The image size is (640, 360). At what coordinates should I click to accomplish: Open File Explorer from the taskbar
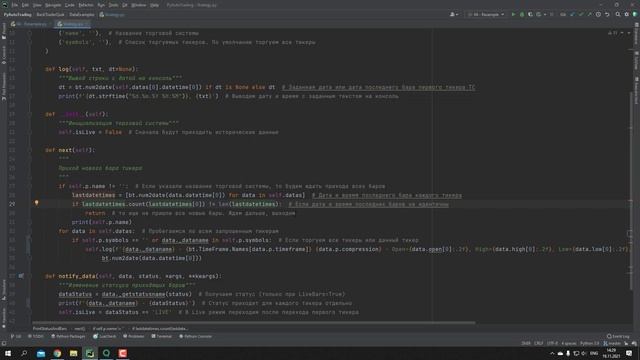73,353
